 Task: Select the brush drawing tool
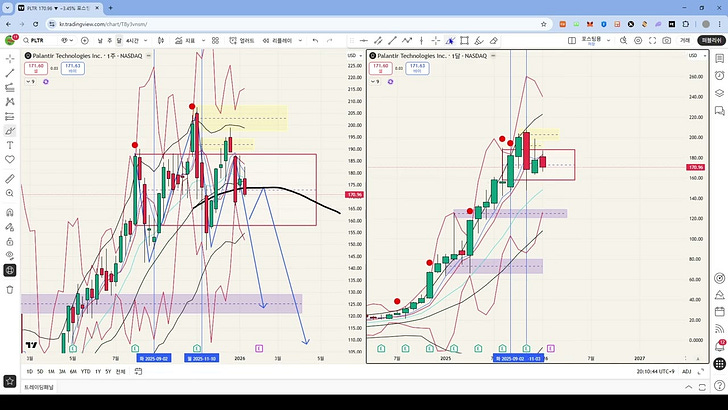tap(10, 130)
